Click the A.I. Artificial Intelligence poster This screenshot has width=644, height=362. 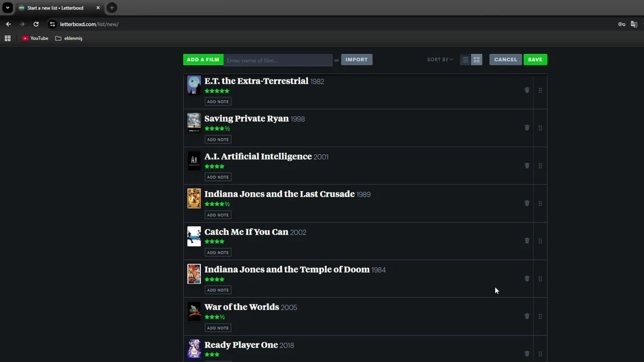(x=194, y=161)
